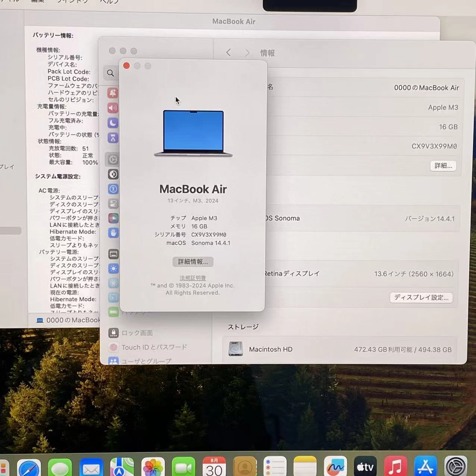Image resolution: width=476 pixels, height=476 pixels.
Task: Open Focus settings via moon icon
Action: pos(113,123)
